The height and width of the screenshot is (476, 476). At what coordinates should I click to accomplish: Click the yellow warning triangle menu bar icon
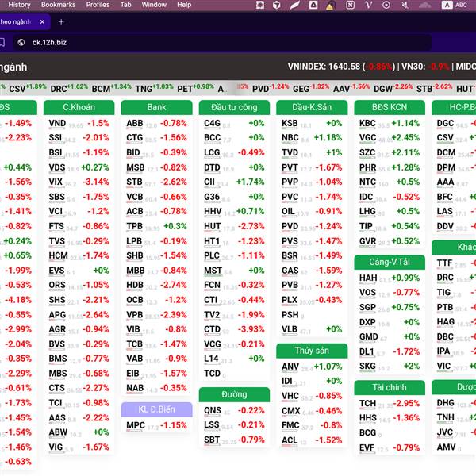point(330,6)
